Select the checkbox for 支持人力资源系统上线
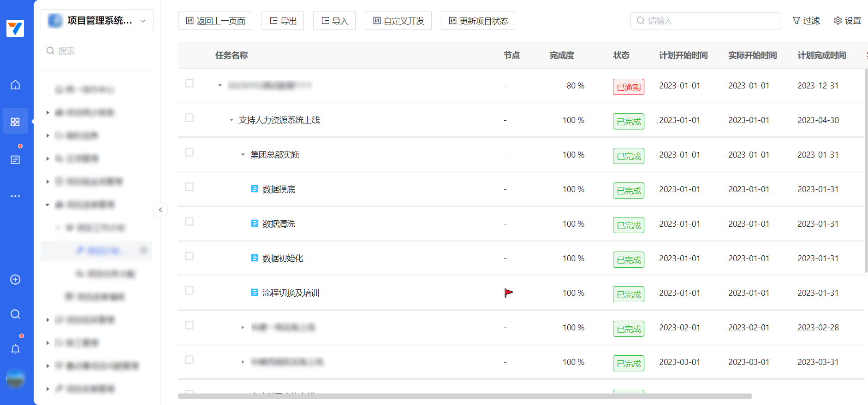 click(x=189, y=118)
